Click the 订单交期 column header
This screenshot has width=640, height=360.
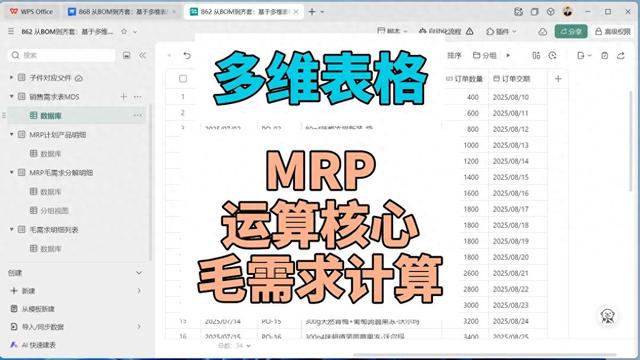[x=518, y=79]
